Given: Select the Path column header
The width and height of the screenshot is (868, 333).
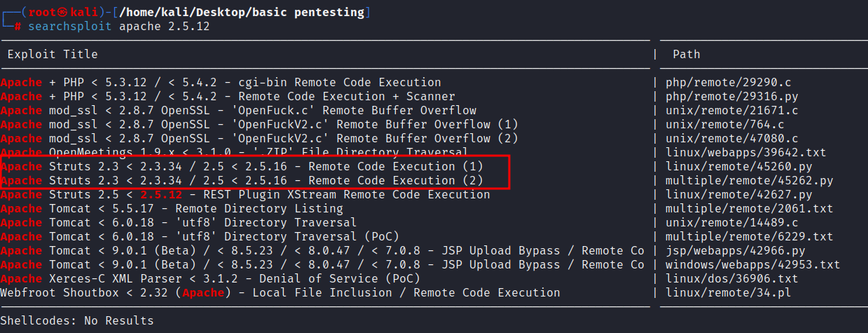Looking at the screenshot, I should click(687, 54).
